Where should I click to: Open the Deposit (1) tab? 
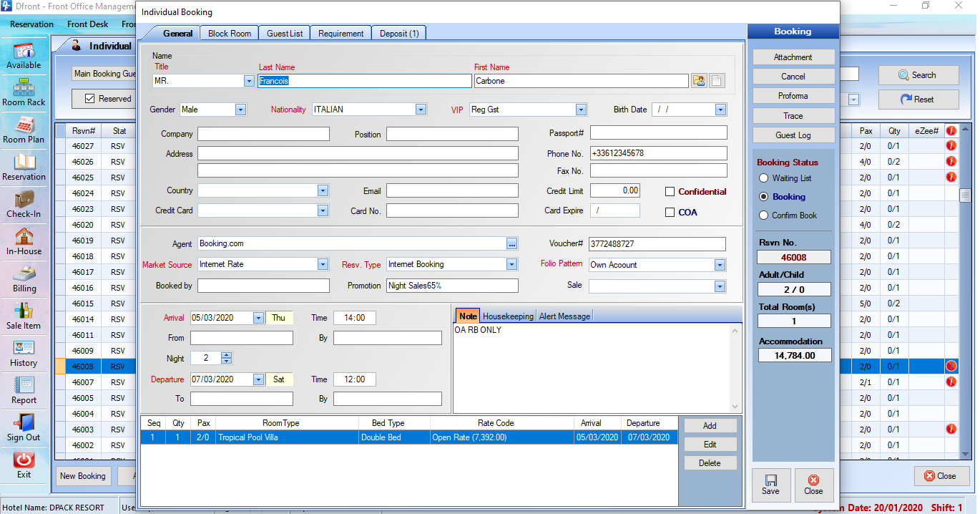399,34
